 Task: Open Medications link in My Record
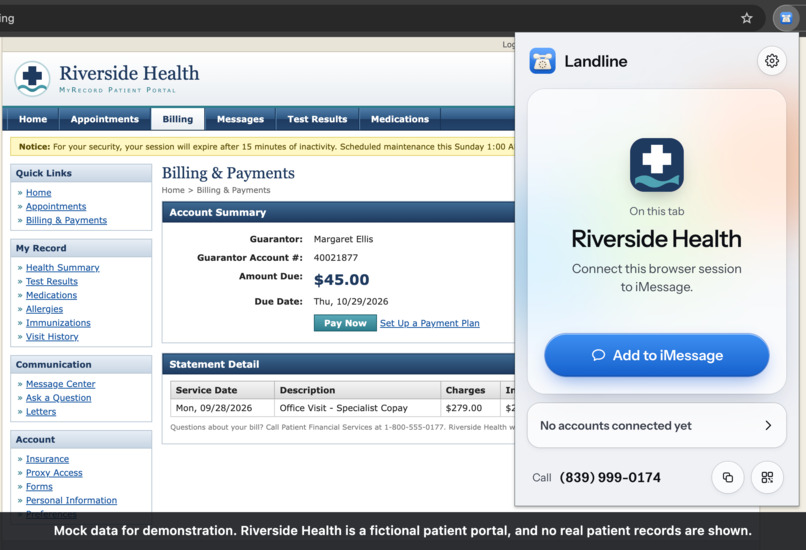point(51,295)
